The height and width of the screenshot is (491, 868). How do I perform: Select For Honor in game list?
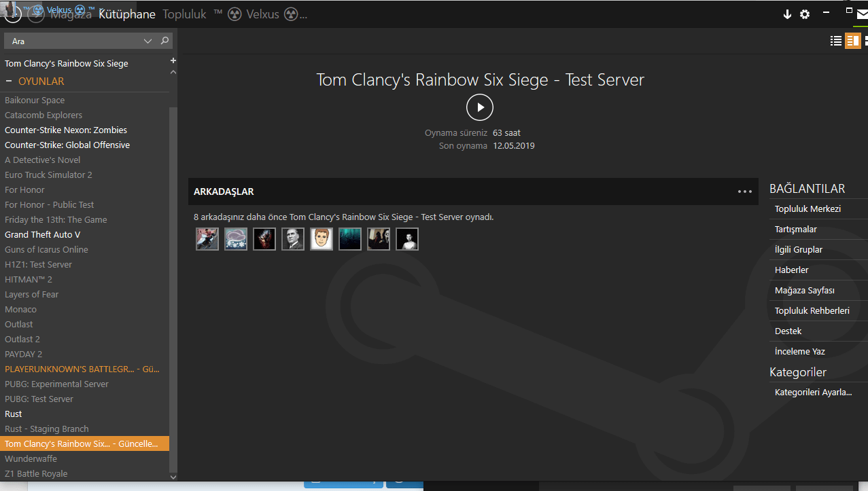84,189
